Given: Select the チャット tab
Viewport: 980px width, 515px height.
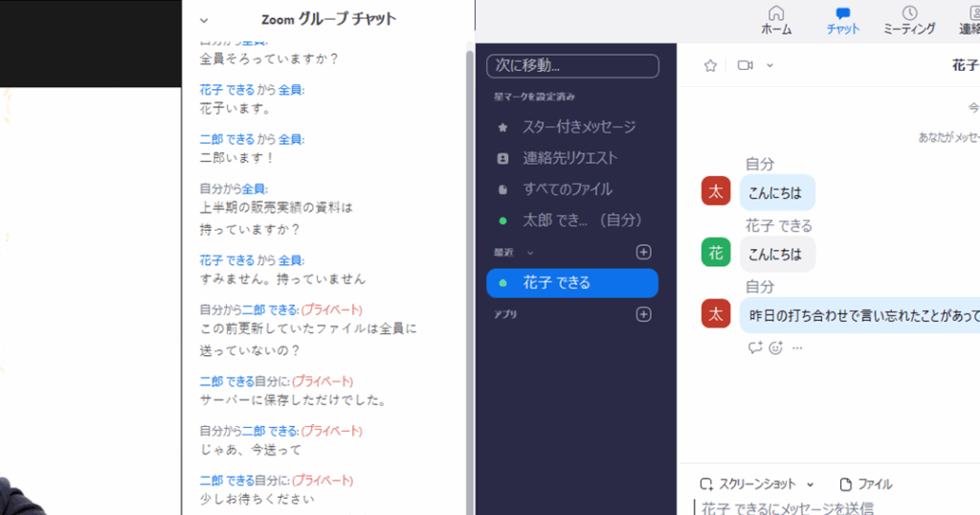Looking at the screenshot, I should [842, 13].
